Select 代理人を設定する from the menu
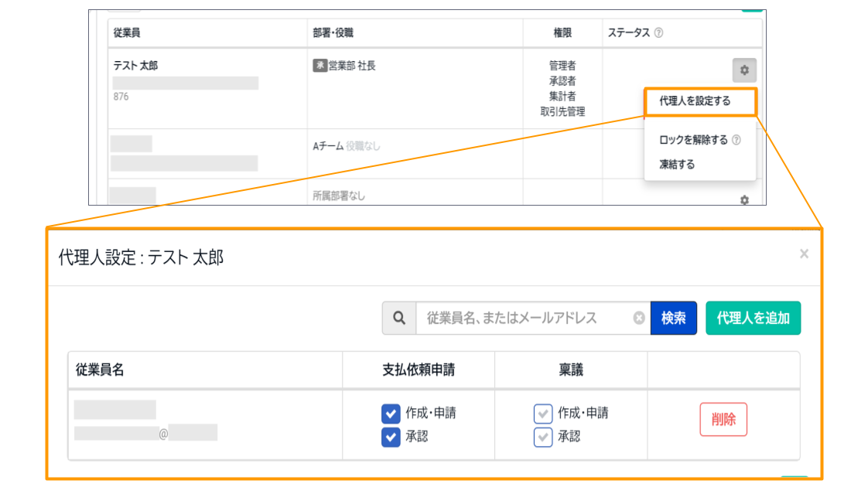868x487 pixels. (x=694, y=101)
